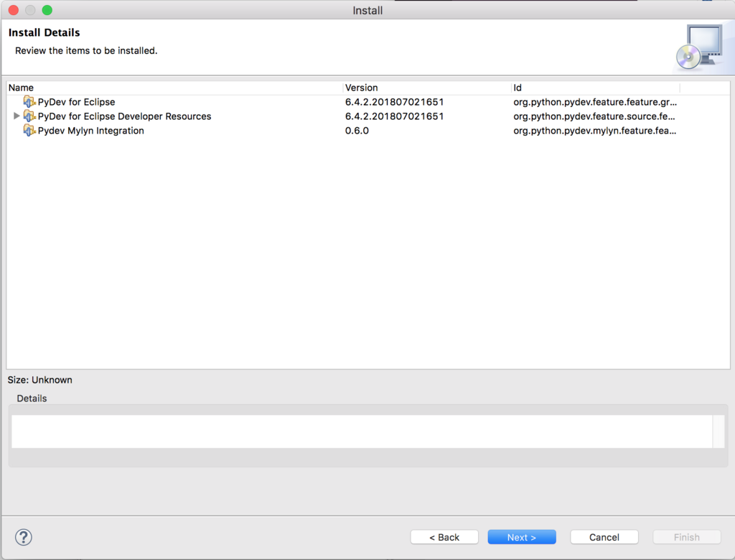Sort items by the Version column header
735x560 pixels.
pyautogui.click(x=426, y=88)
